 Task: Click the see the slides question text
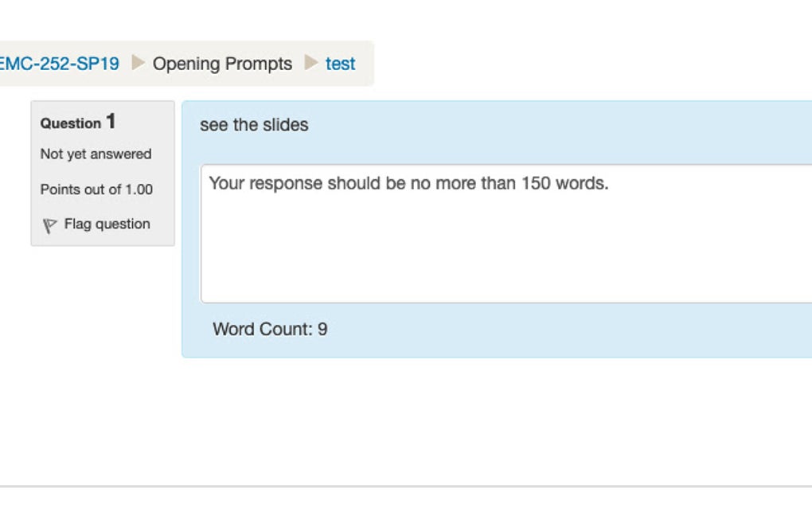[x=254, y=124]
